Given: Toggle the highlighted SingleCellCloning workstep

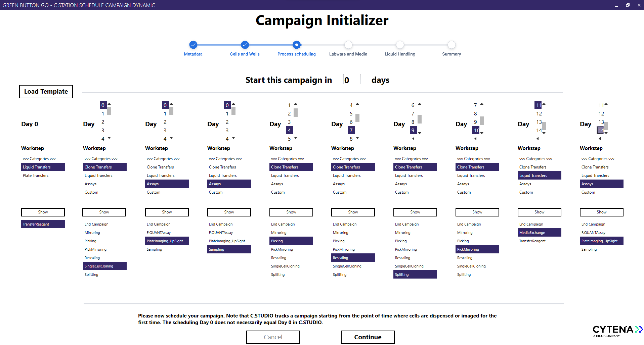Looking at the screenshot, I should pyautogui.click(x=104, y=266).
